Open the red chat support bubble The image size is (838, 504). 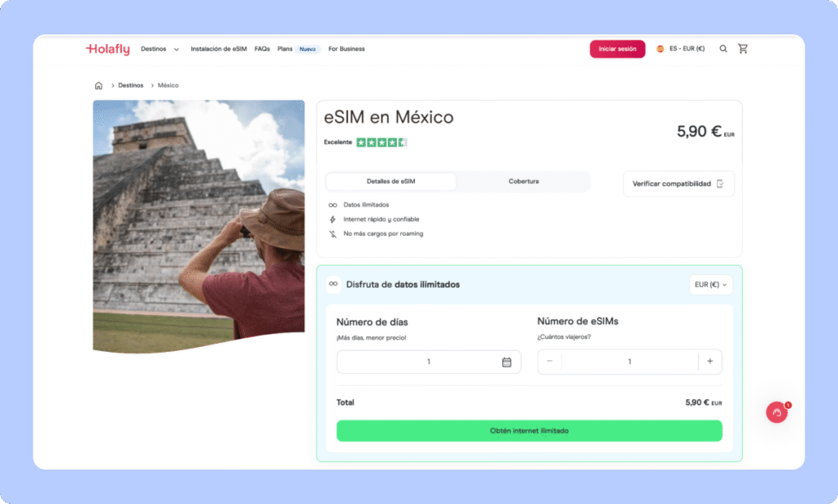click(777, 413)
